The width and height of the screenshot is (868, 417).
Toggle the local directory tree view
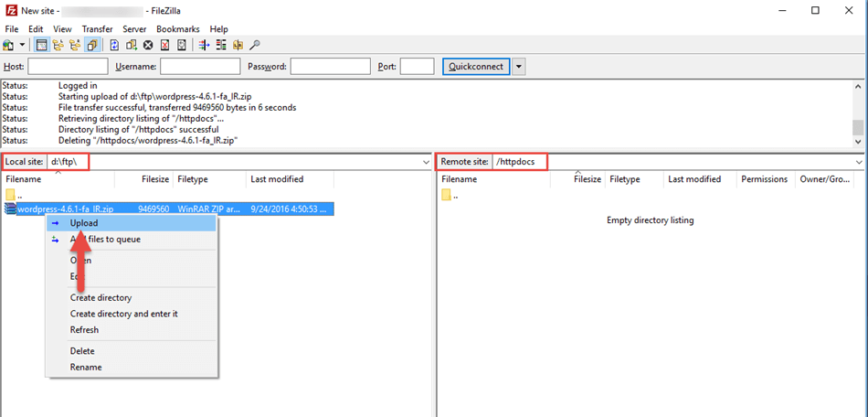59,45
